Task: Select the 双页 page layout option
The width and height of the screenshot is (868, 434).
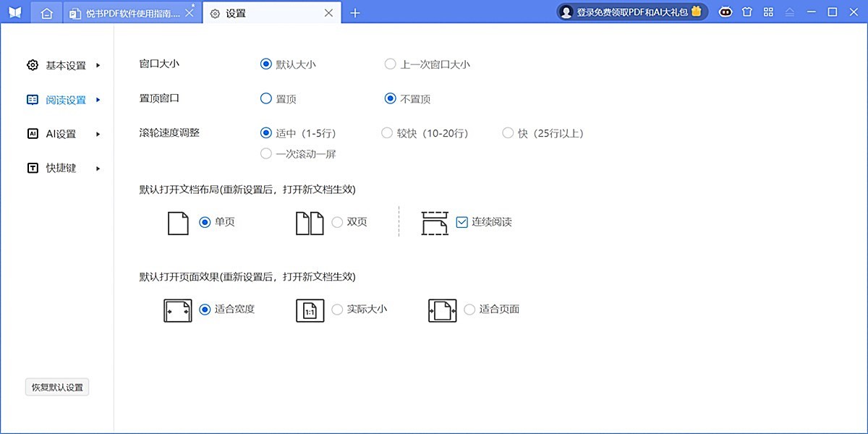Action: coord(337,223)
